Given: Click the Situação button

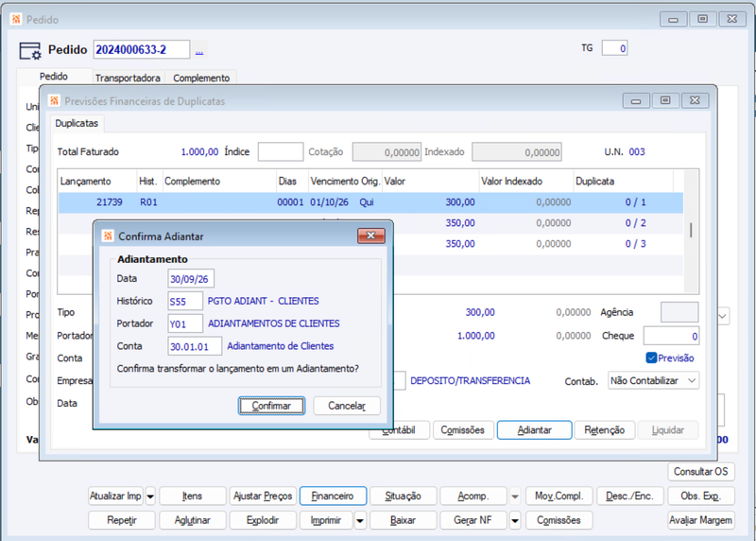Looking at the screenshot, I should tap(404, 497).
